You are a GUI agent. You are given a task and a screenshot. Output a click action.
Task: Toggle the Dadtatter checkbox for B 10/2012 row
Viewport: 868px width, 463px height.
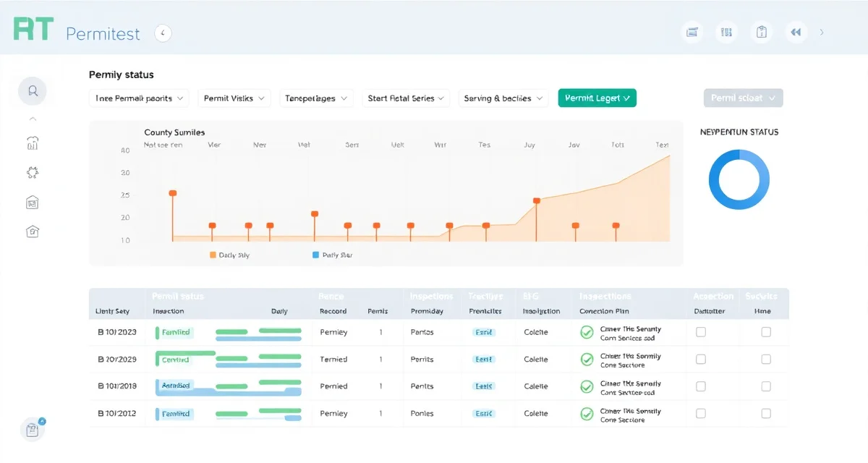[x=700, y=414]
